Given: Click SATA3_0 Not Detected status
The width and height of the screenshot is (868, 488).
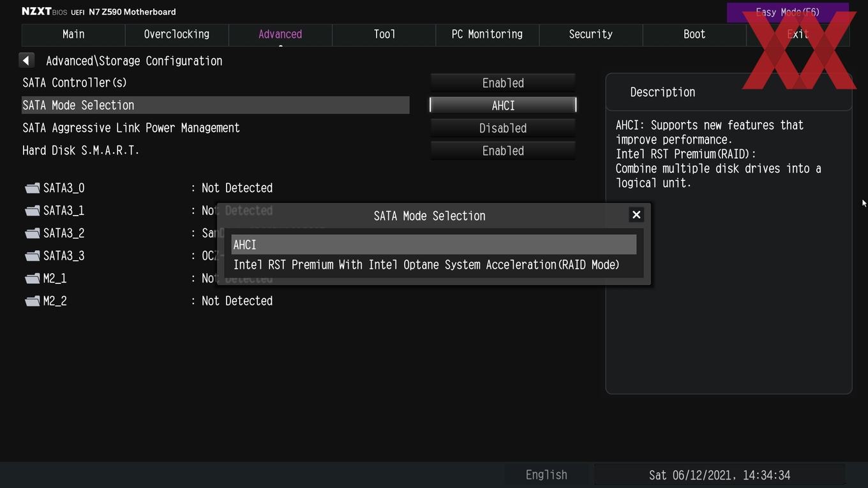Looking at the screenshot, I should [x=237, y=188].
